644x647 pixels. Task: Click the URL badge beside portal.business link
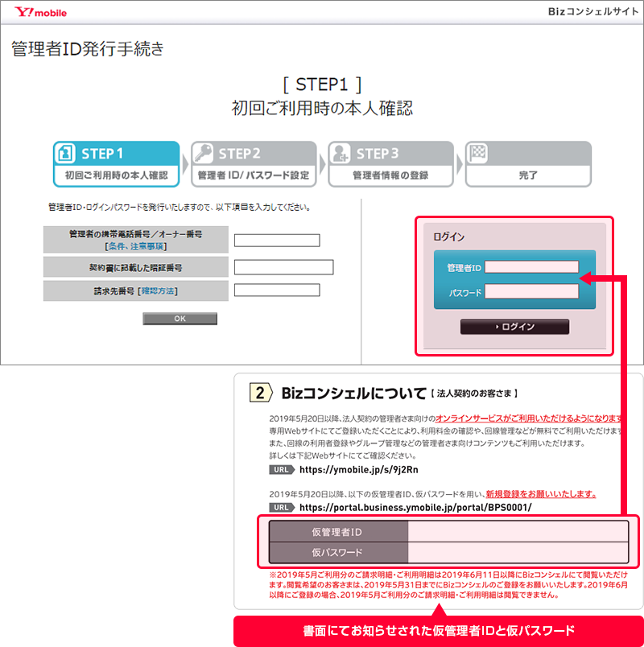[281, 508]
